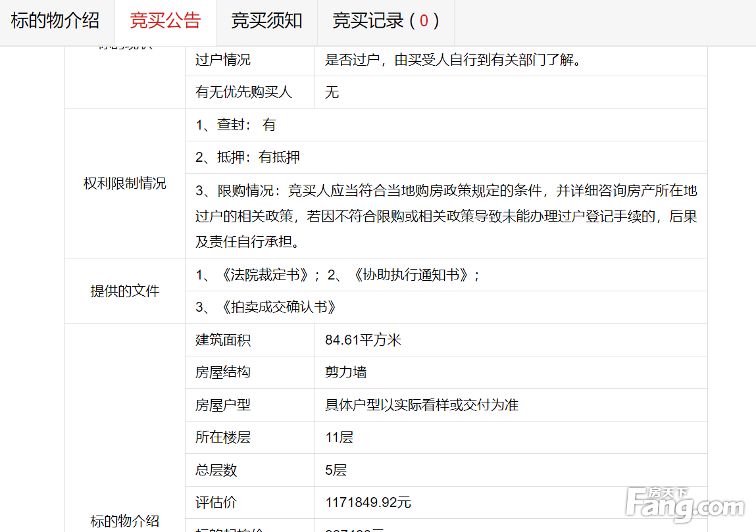Screen dimensions: 756x532
Task: Click the 抵押 status line
Action: (247, 157)
